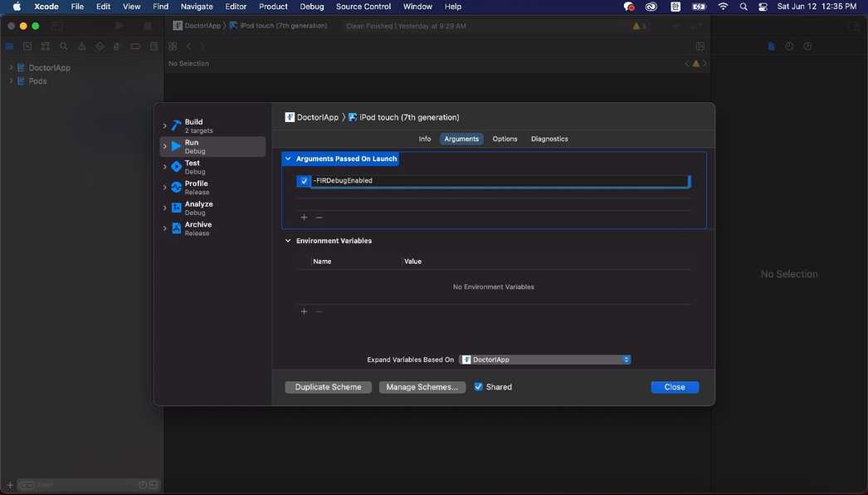
Task: Open the Find navigator in Xcode window
Action: point(64,47)
